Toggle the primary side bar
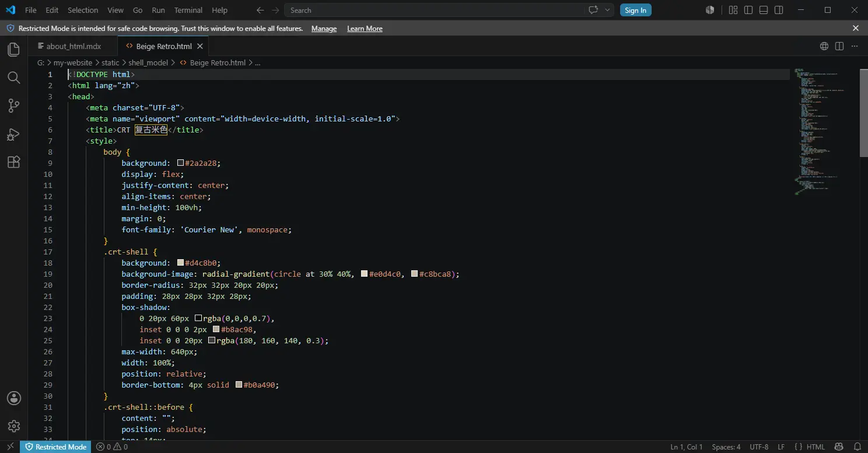 click(x=748, y=10)
